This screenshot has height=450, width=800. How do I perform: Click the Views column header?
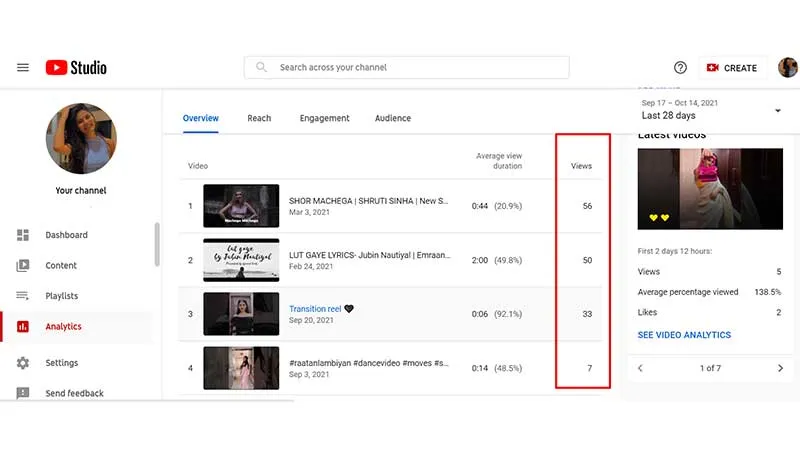pyautogui.click(x=581, y=166)
